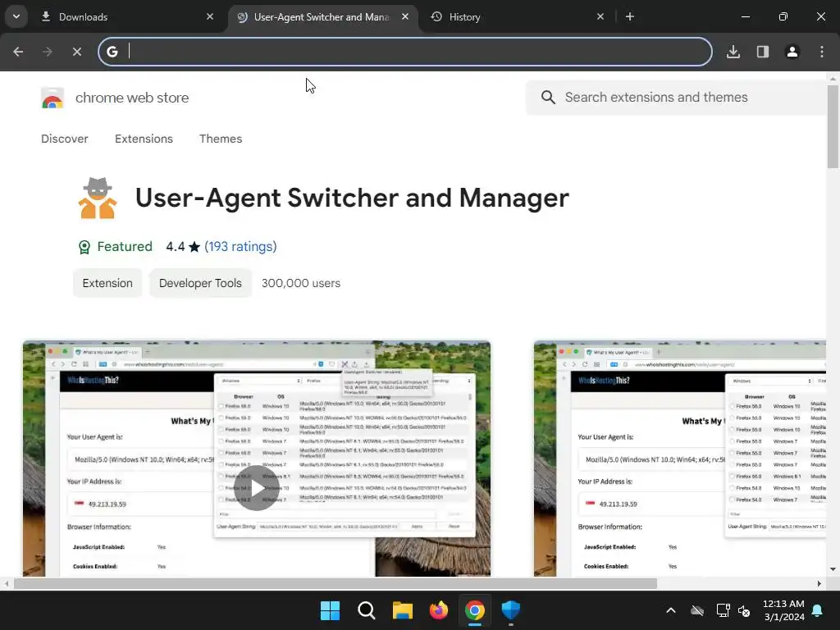Toggle the side panel icon
The height and width of the screenshot is (630, 840).
[x=763, y=52]
